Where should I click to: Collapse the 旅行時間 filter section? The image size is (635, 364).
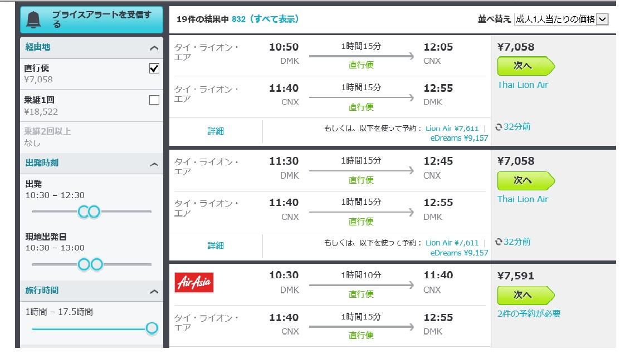(154, 292)
